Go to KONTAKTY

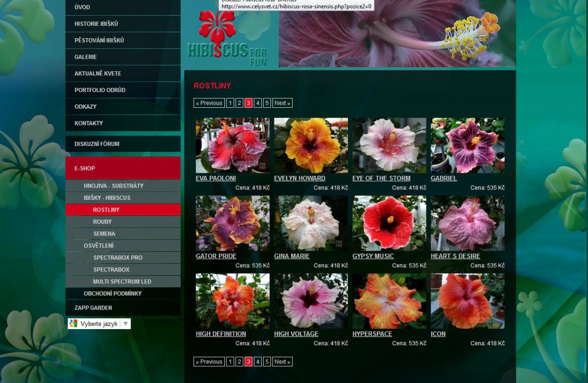[x=123, y=123]
